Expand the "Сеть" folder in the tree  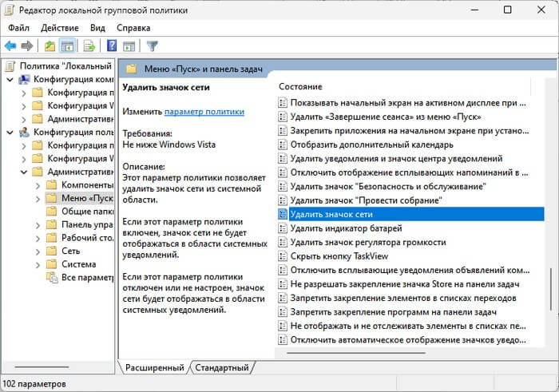click(71, 251)
